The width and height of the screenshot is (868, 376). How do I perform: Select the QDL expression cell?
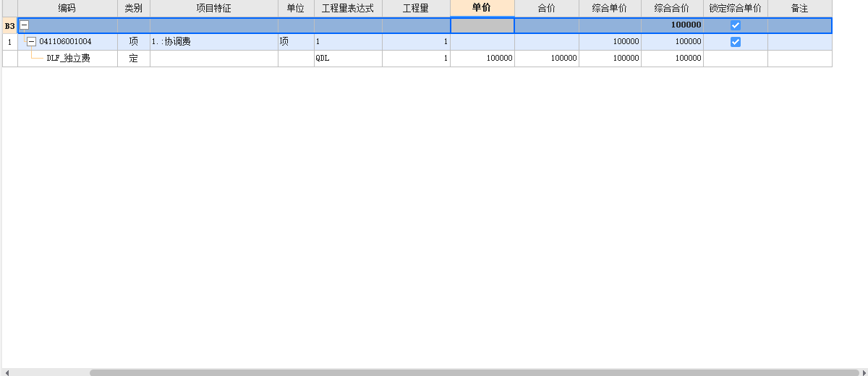348,59
